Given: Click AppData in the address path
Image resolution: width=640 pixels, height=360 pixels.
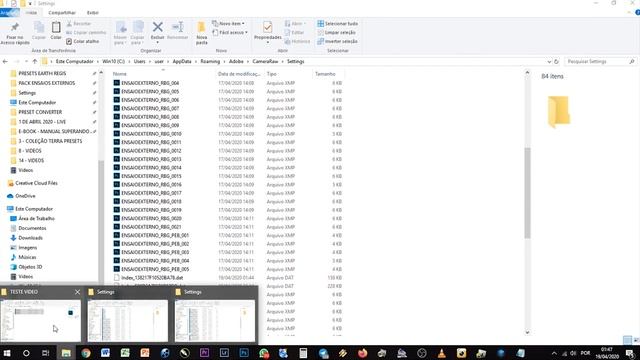Looking at the screenshot, I should tap(182, 62).
